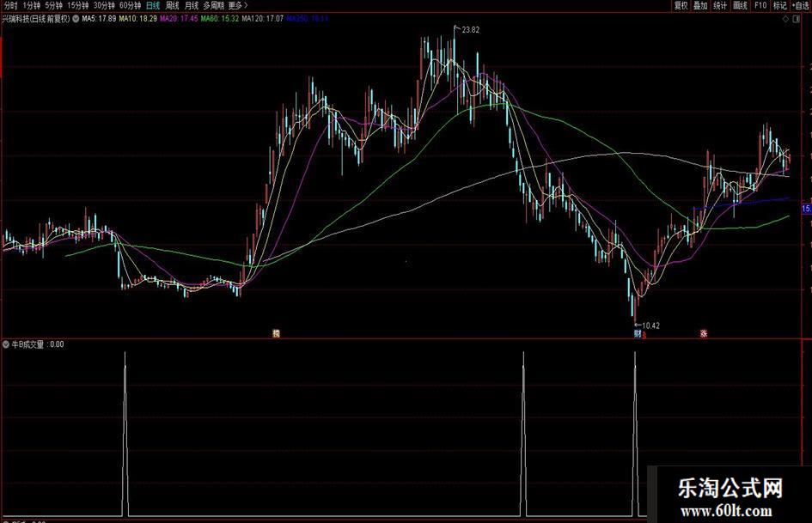Select the 60分钟 period tab
This screenshot has height=523, width=812.
130,6
